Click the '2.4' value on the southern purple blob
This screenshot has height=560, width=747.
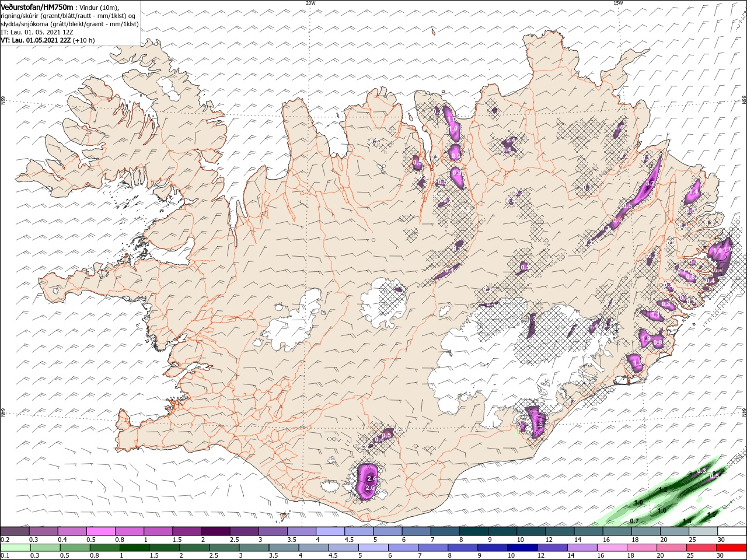click(x=371, y=478)
